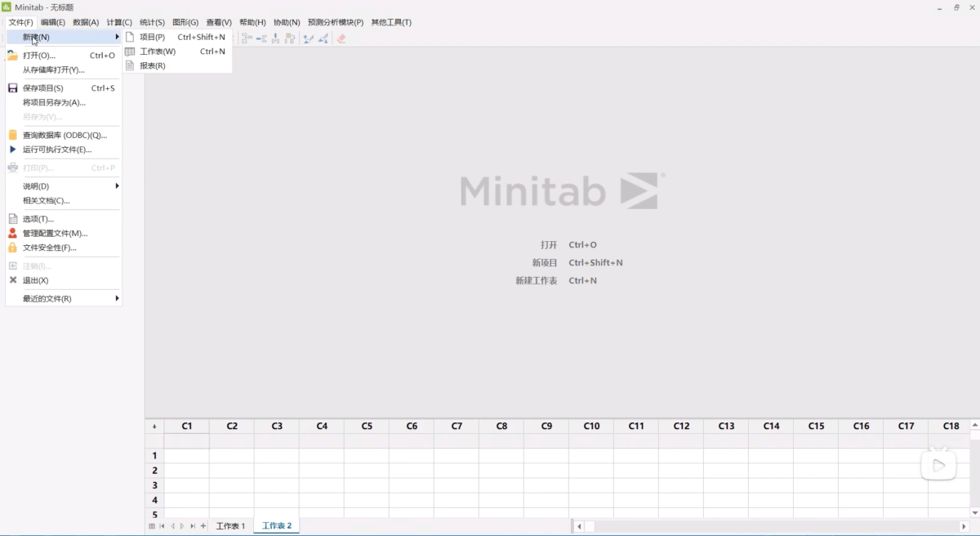The height and width of the screenshot is (536, 980).
Task: Open the 图形(G) menu
Action: coord(185,22)
